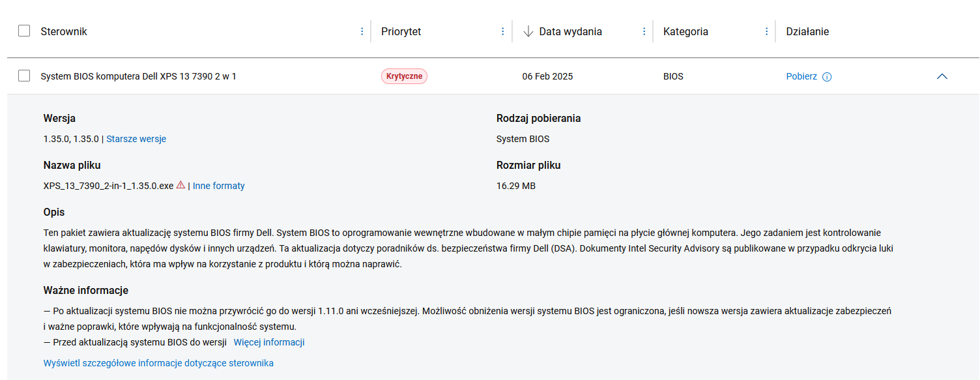This screenshot has width=980, height=380.
Task: Sort by the Priorytet column header
Action: pyautogui.click(x=401, y=31)
